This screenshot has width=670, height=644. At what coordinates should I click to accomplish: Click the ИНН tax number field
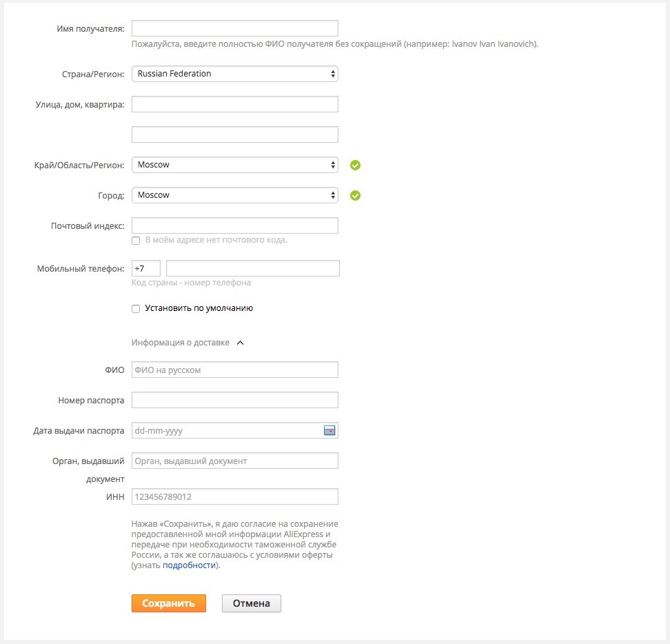(234, 496)
